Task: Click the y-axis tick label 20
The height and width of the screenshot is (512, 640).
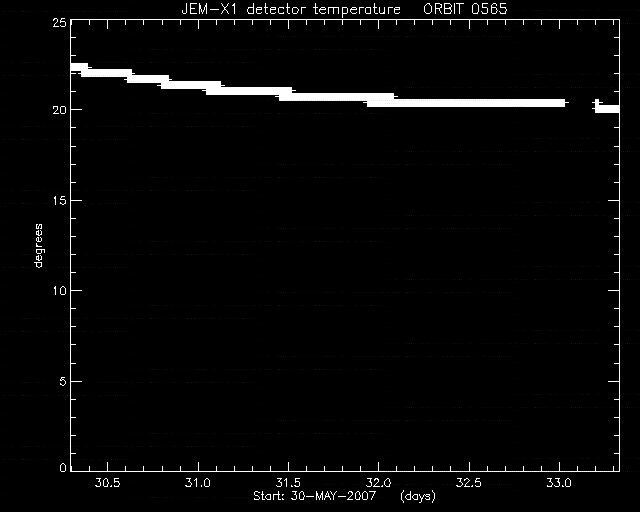Action: [59, 110]
